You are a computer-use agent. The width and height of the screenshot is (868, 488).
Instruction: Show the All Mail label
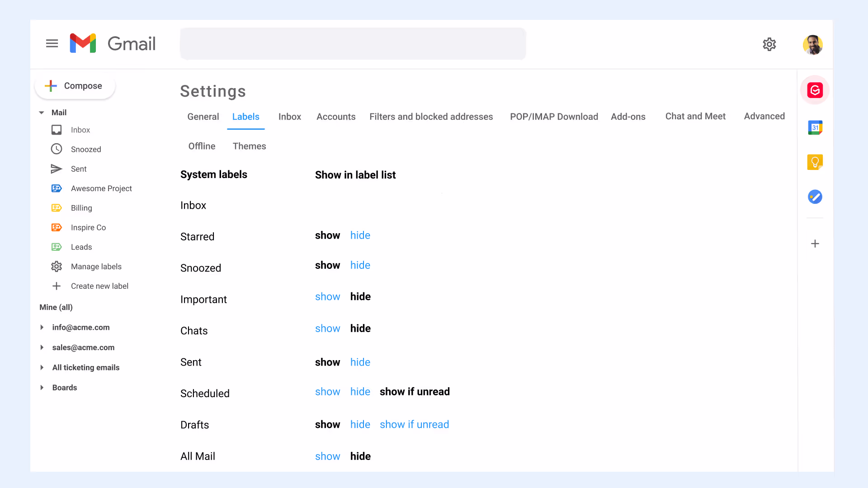tap(327, 456)
